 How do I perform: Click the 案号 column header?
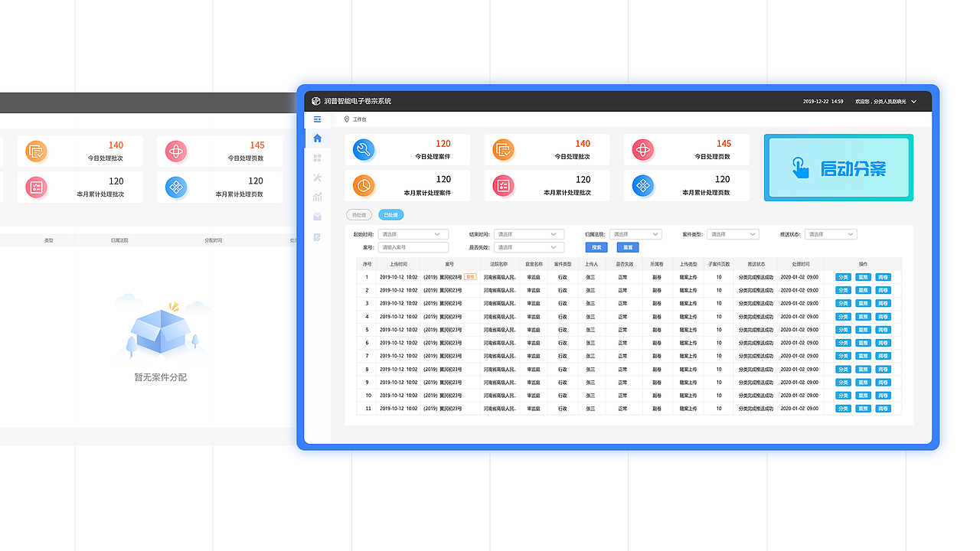449,264
